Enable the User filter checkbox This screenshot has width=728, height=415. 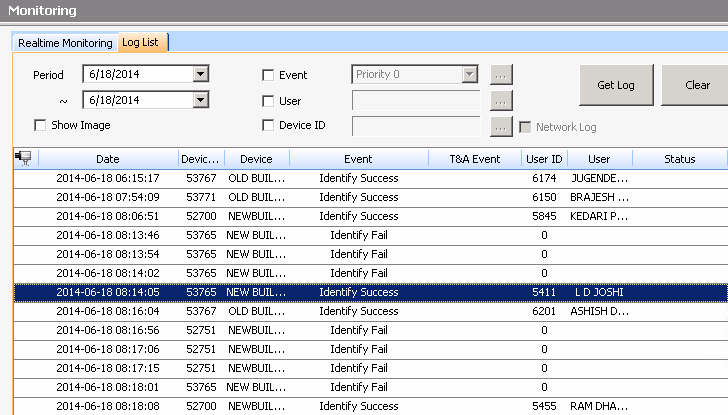(x=268, y=101)
